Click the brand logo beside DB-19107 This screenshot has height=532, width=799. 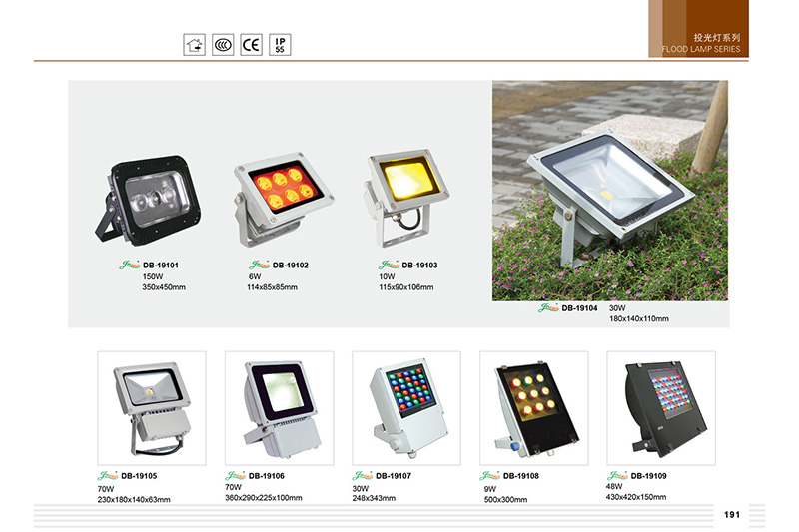coord(362,475)
